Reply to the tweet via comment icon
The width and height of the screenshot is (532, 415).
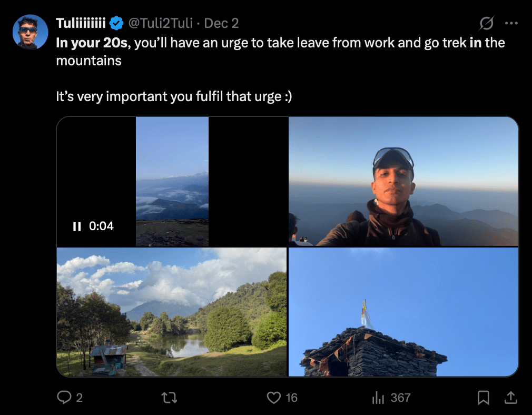[x=64, y=398]
